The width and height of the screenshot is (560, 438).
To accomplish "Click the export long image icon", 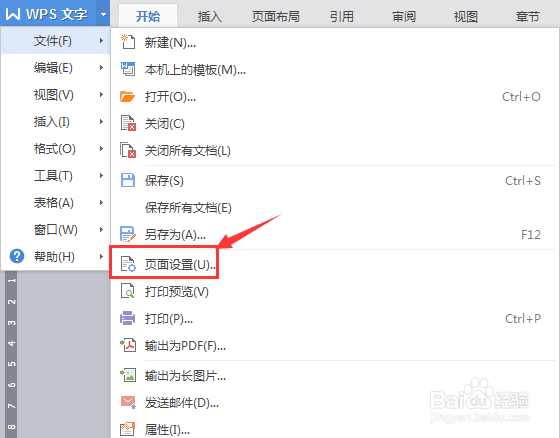I will [x=128, y=375].
